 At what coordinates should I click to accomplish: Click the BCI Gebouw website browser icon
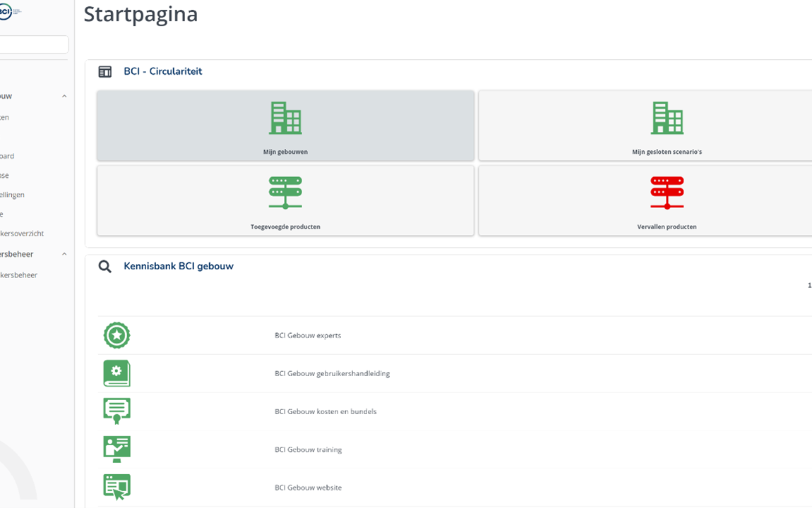click(x=117, y=488)
